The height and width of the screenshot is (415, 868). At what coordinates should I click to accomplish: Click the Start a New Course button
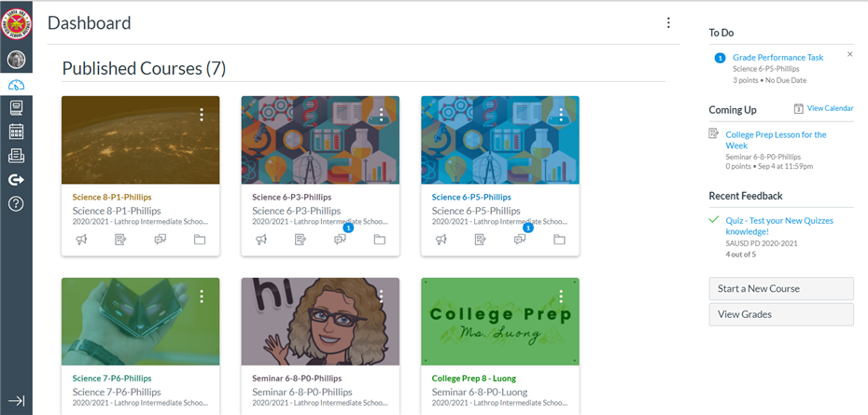coord(781,288)
